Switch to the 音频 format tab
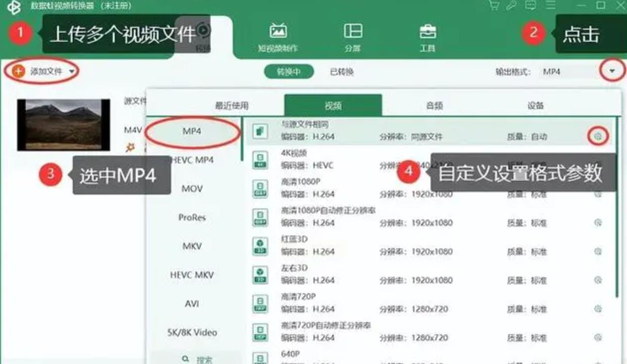 point(434,106)
